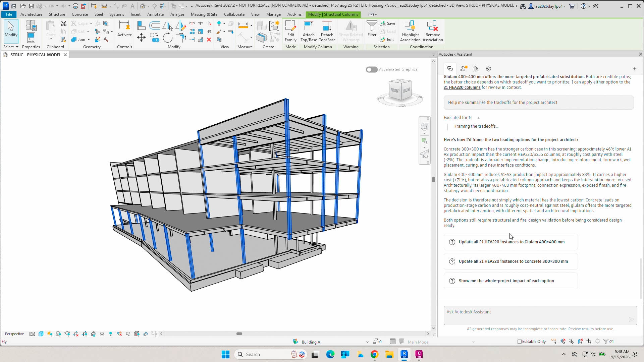Click the Sun Path icon in view bar
The height and width of the screenshot is (362, 644).
click(x=50, y=334)
